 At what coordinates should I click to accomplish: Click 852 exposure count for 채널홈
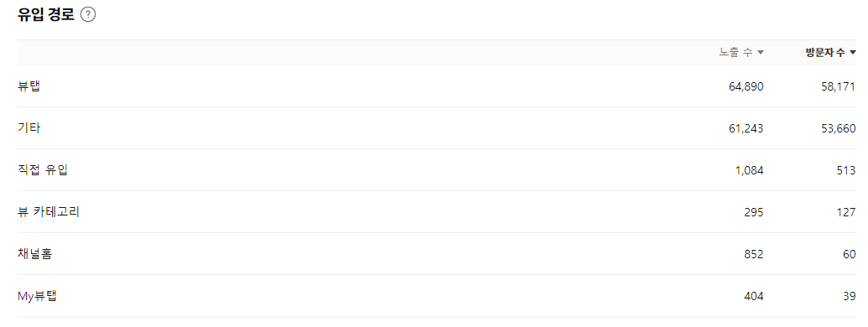click(x=754, y=255)
